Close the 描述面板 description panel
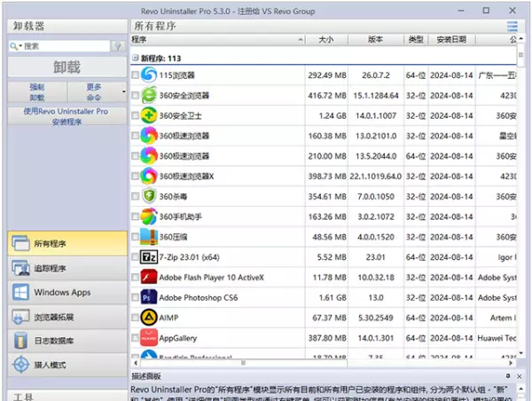This screenshot has height=401, width=532. click(x=519, y=376)
